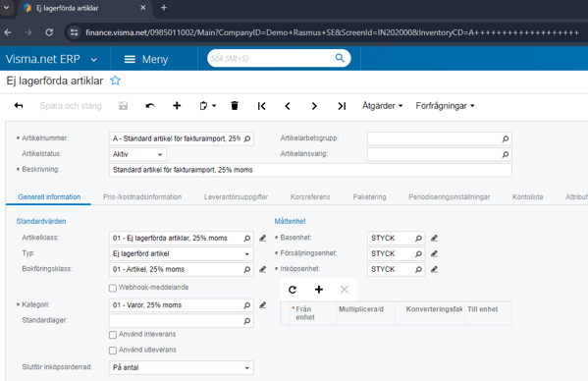Click the Multiplicera/d column header
Viewport: 588px width, 381px height.
365,313
